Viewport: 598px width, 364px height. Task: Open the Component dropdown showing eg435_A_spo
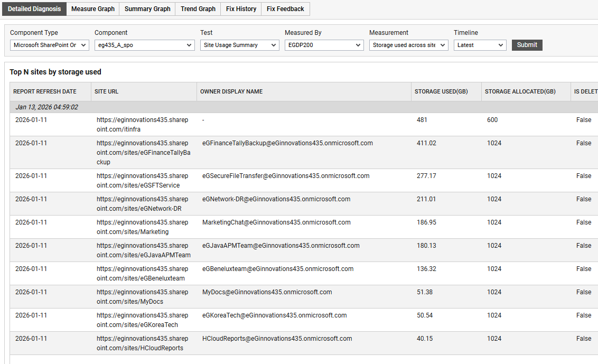(x=144, y=45)
